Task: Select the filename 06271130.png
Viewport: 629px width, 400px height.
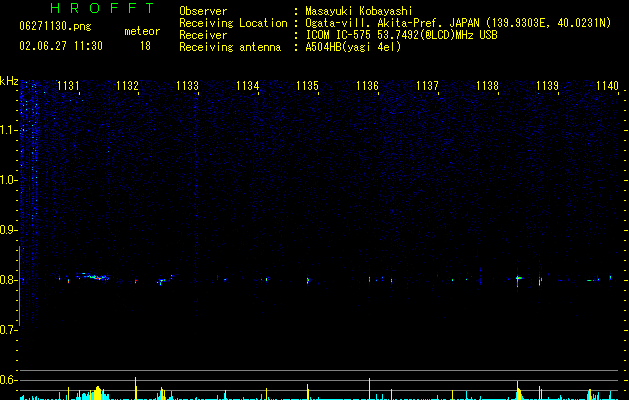Action: [x=55, y=27]
